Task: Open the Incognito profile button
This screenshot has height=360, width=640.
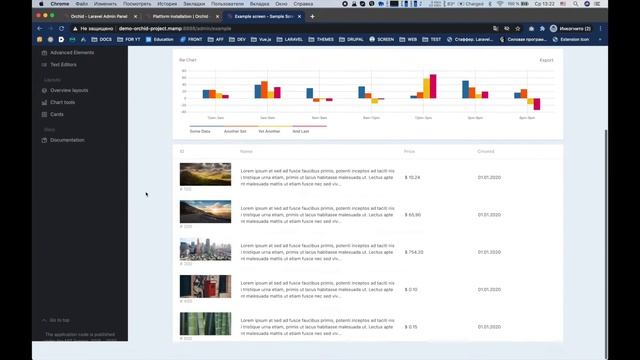Action: (x=571, y=29)
